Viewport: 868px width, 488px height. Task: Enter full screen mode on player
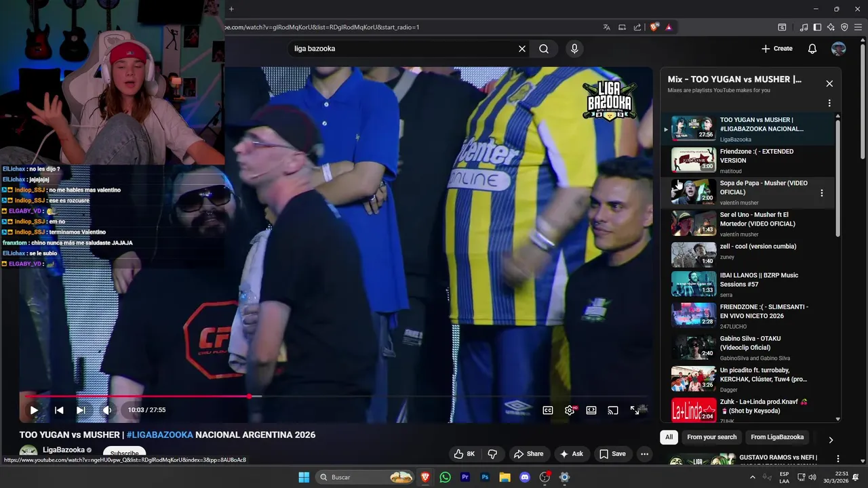coord(635,410)
